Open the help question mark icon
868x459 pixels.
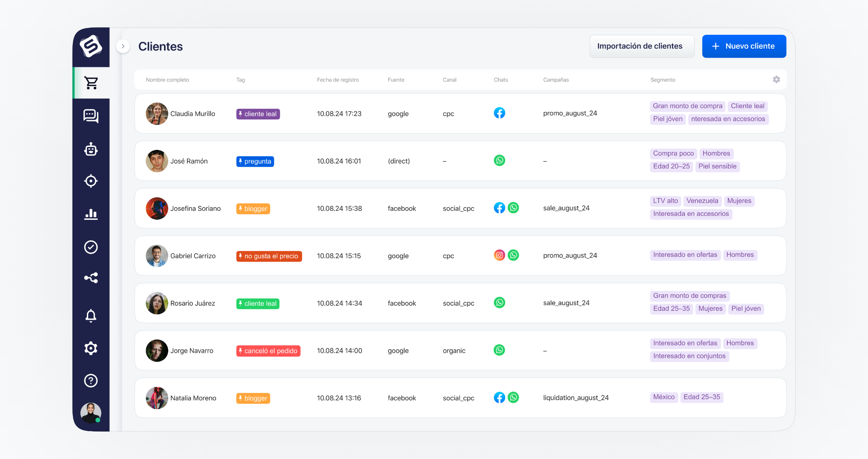[x=91, y=381]
